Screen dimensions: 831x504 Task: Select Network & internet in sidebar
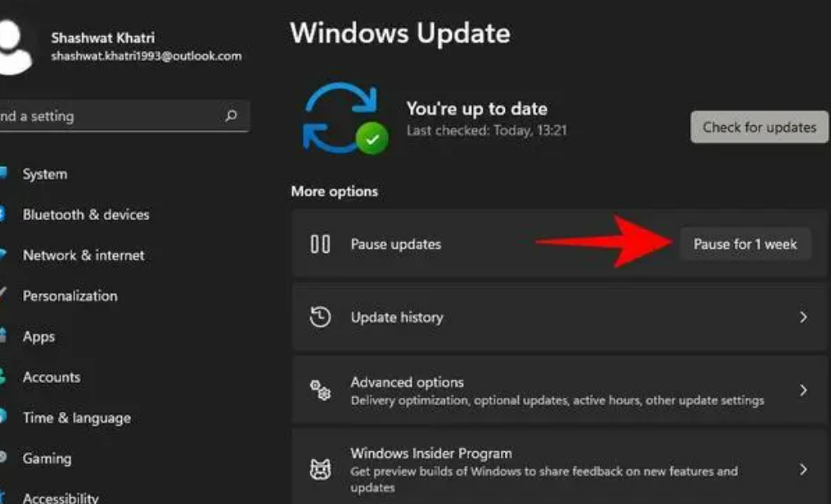(x=84, y=255)
